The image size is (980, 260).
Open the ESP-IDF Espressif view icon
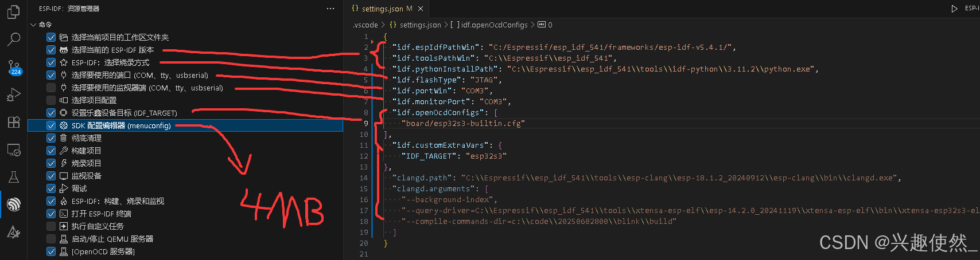click(x=13, y=204)
